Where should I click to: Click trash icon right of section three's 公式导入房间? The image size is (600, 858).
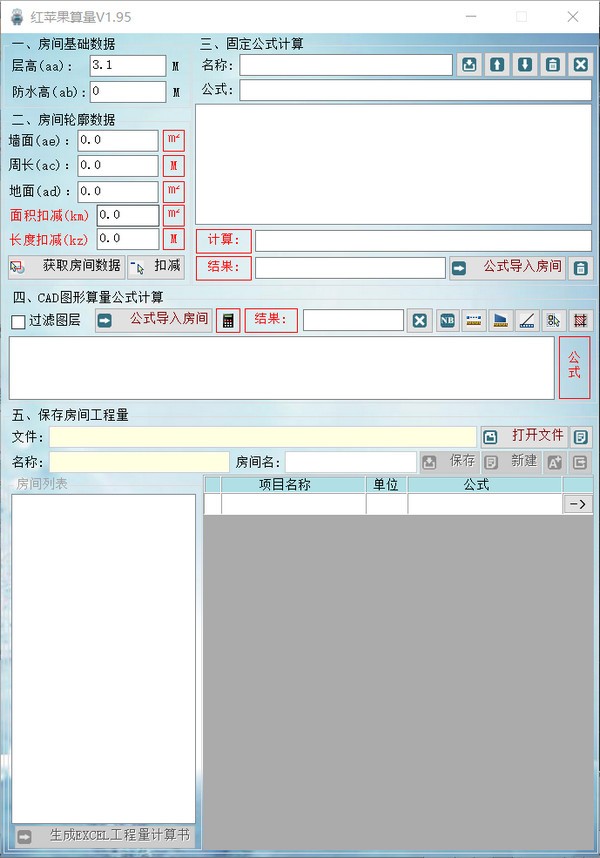tap(580, 268)
